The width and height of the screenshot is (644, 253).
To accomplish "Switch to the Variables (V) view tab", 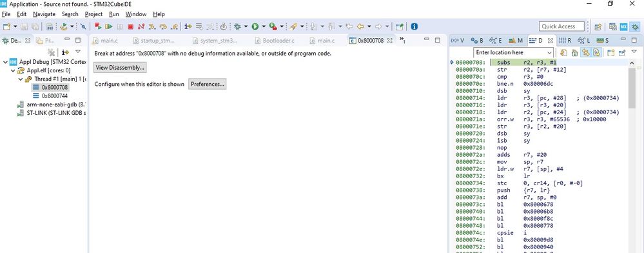I will click(x=458, y=40).
